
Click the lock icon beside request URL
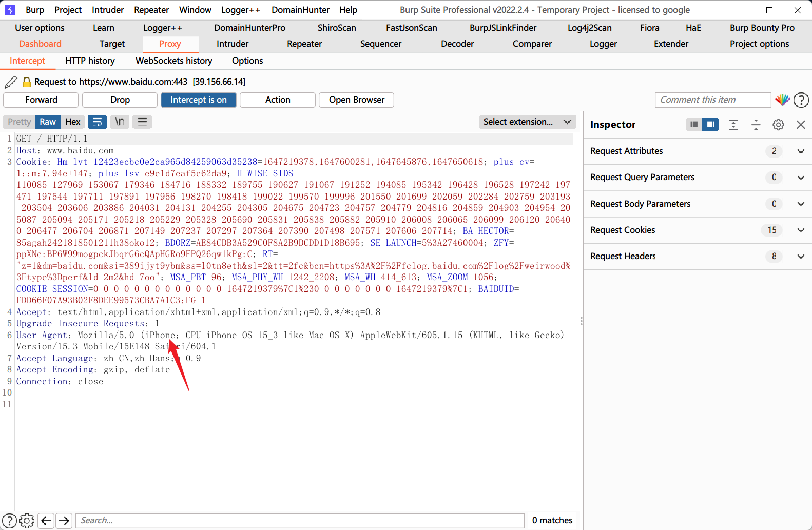click(x=27, y=82)
